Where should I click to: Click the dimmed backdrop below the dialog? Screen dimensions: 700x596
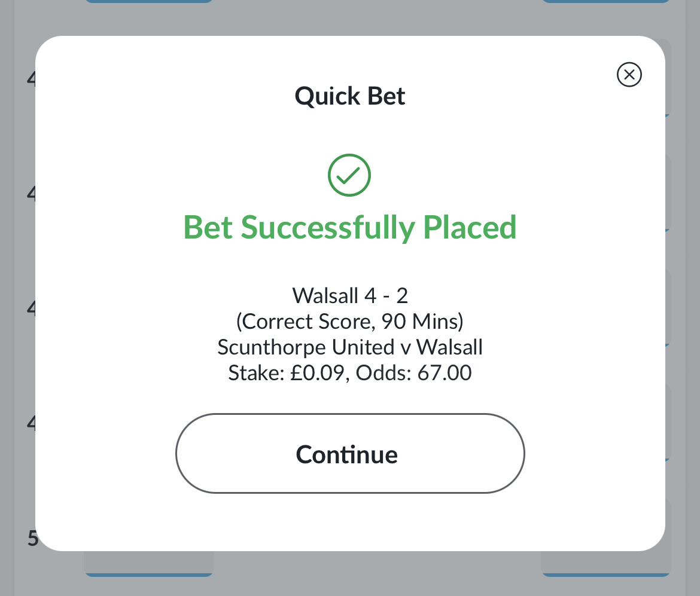(x=350, y=576)
